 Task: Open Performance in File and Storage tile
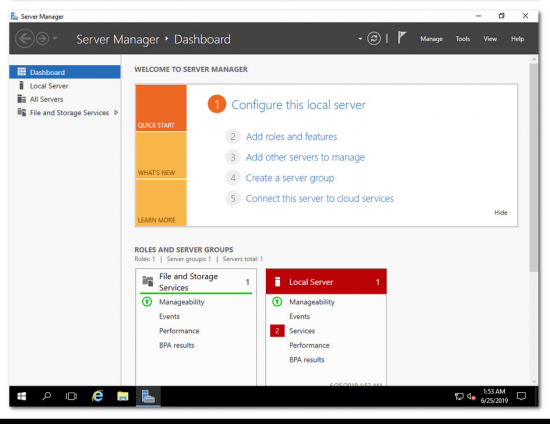(179, 331)
